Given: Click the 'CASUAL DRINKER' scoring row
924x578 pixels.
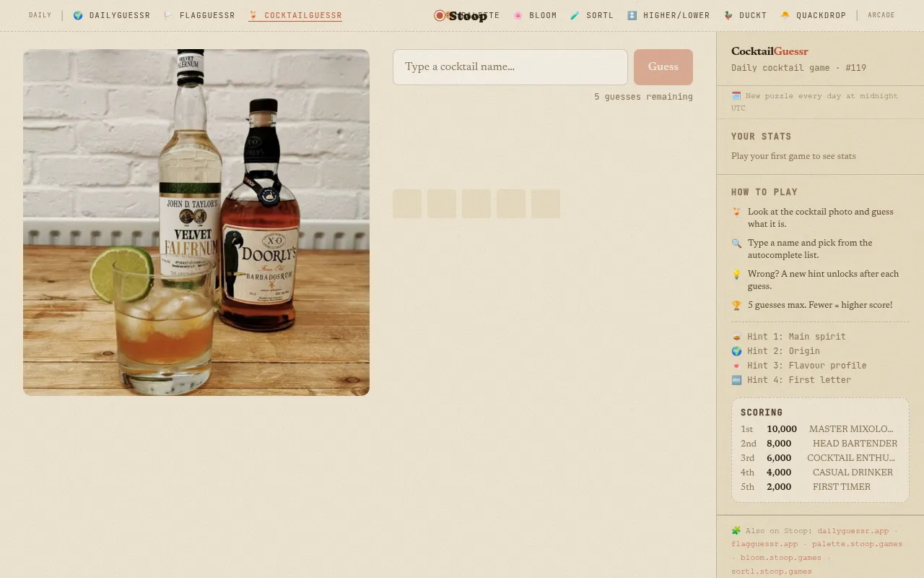Looking at the screenshot, I should pyautogui.click(x=820, y=473).
